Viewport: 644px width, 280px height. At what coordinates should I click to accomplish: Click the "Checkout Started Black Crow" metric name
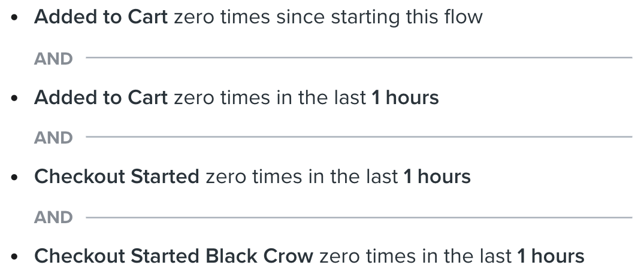174,256
